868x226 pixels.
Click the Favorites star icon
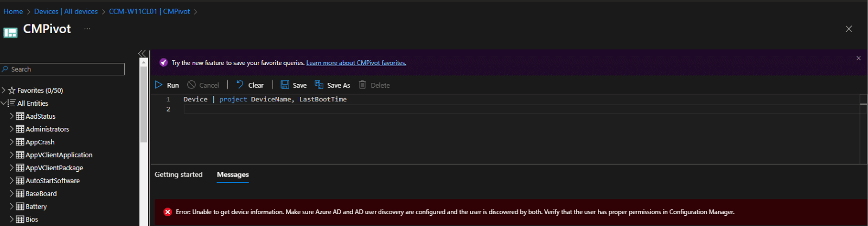pyautogui.click(x=11, y=91)
